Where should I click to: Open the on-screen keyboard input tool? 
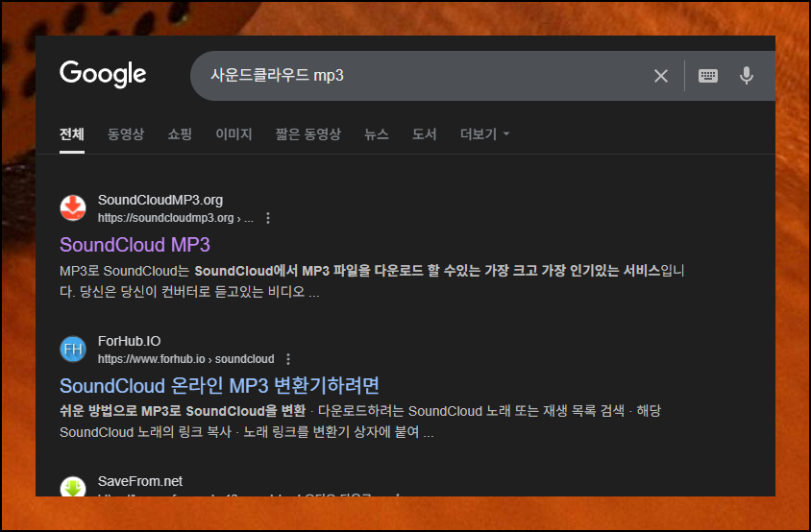[x=707, y=76]
